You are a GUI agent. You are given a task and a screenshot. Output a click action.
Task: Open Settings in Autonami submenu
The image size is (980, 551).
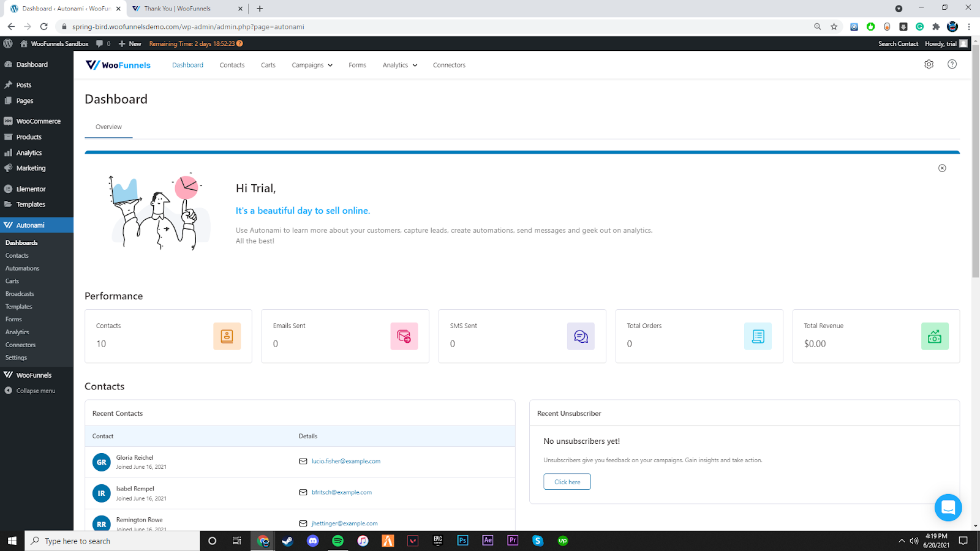[16, 358]
